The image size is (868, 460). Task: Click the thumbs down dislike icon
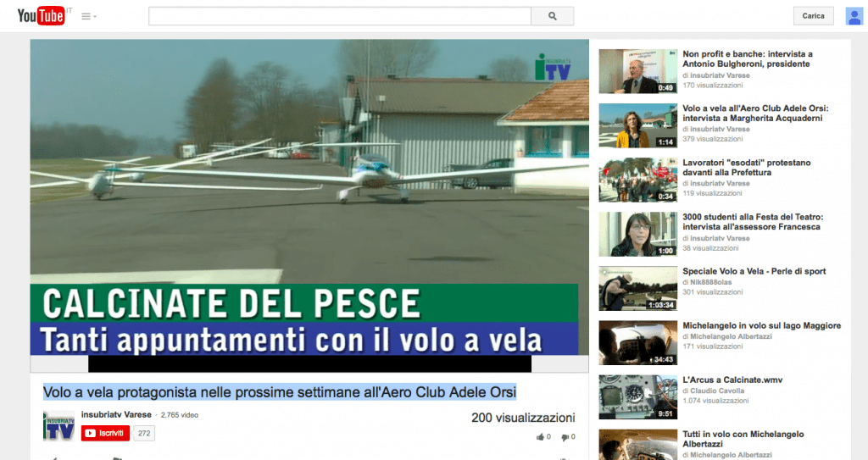tap(565, 437)
